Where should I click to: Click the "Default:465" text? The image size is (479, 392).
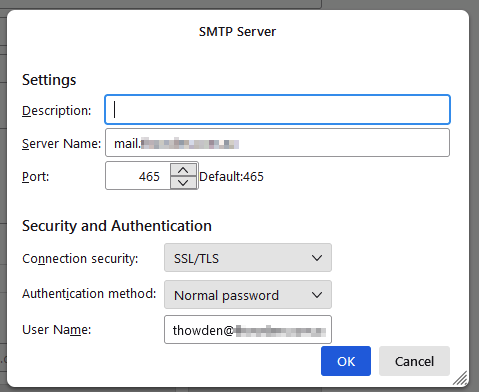coord(231,176)
